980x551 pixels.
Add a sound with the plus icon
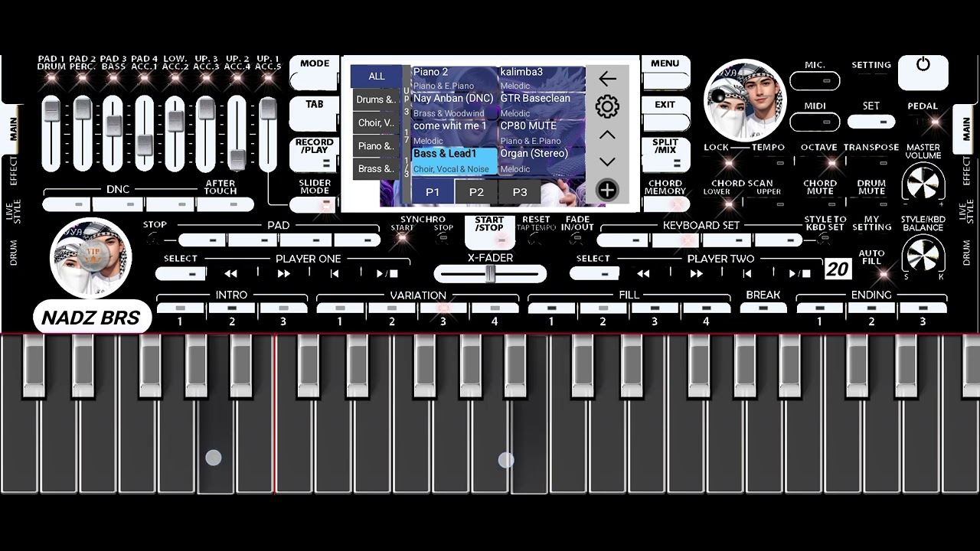607,190
